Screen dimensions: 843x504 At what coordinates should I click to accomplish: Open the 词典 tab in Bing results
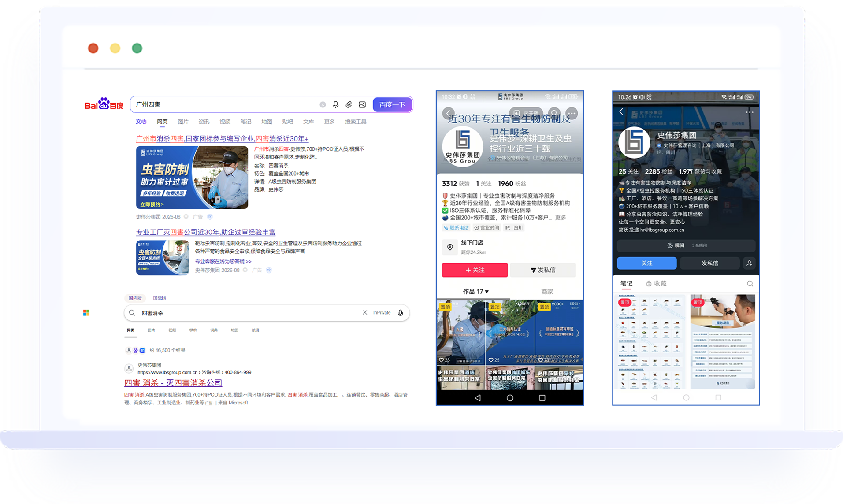point(214,330)
